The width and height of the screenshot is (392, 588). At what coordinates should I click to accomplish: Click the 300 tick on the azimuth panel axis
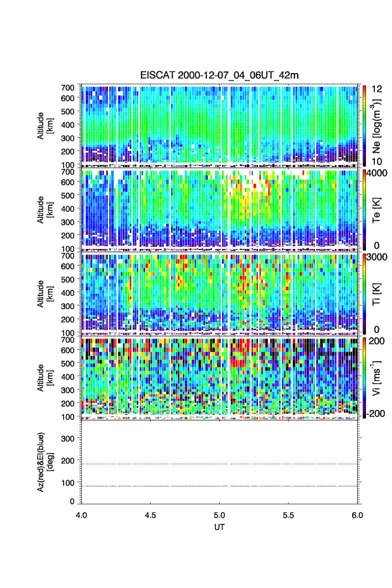pos(68,439)
